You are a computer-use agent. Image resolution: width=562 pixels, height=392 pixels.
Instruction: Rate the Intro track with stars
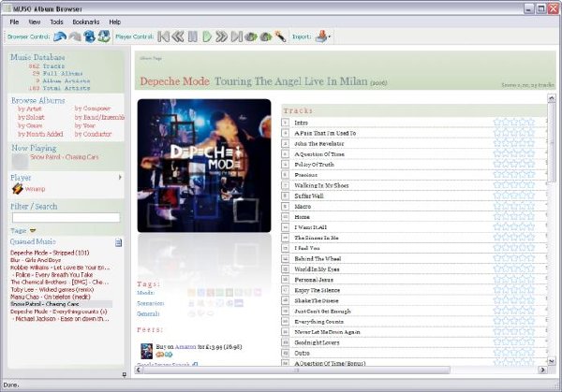click(x=514, y=123)
